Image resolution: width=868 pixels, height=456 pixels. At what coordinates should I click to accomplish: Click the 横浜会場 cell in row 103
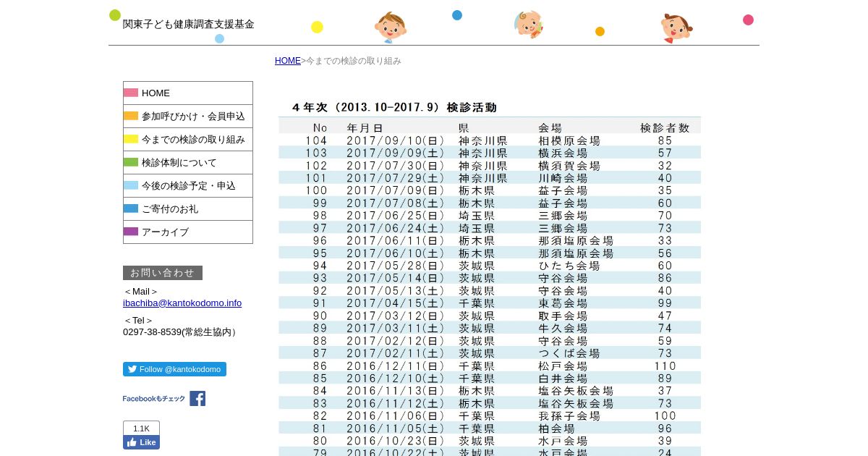[x=563, y=153]
